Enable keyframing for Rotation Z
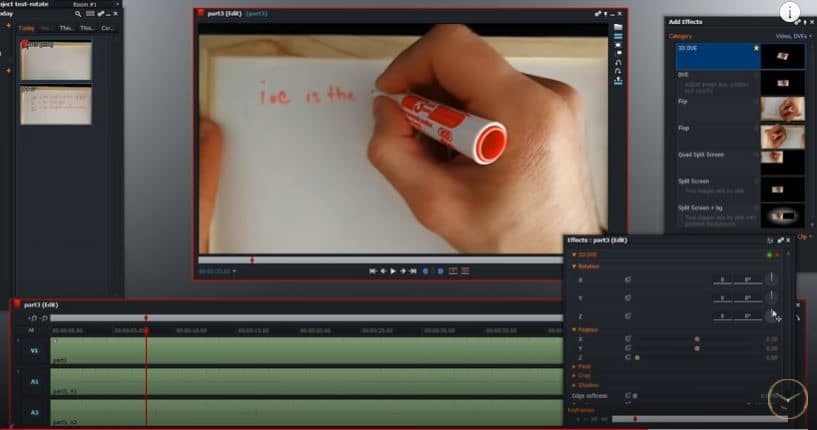Image resolution: width=817 pixels, height=430 pixels. 628,316
